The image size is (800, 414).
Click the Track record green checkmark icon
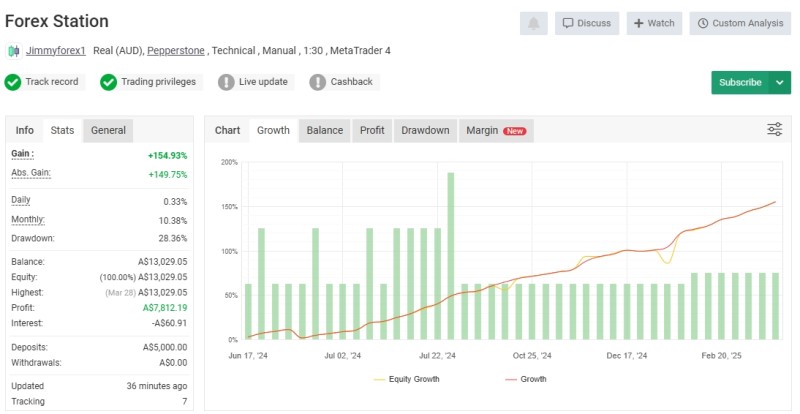(x=13, y=82)
